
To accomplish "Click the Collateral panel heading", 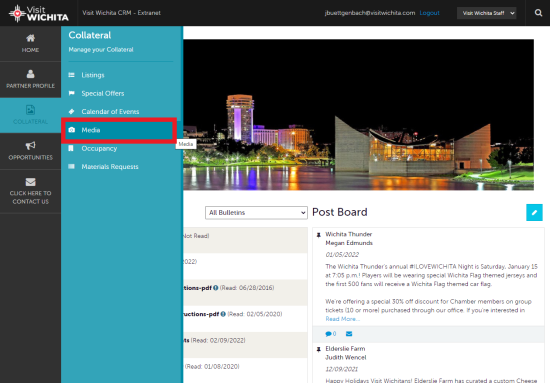I will pos(90,35).
